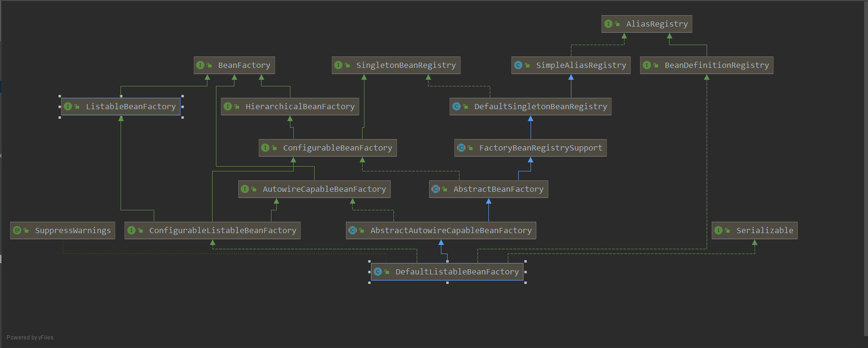Click the DefaultSingletonBeanRegistry name text
The image size is (868, 348).
point(541,106)
